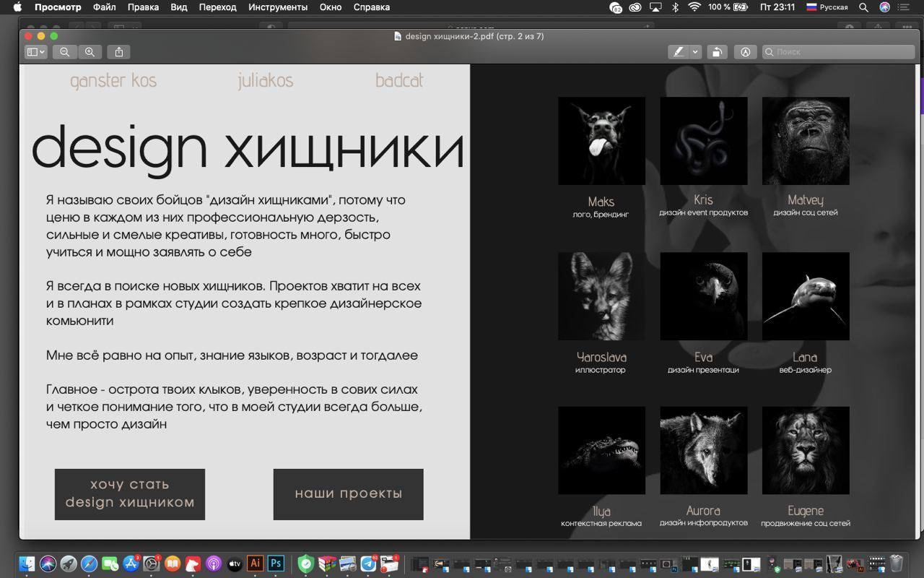Zoom out of the PDF page
Image resolution: width=924 pixels, height=578 pixels.
(65, 52)
